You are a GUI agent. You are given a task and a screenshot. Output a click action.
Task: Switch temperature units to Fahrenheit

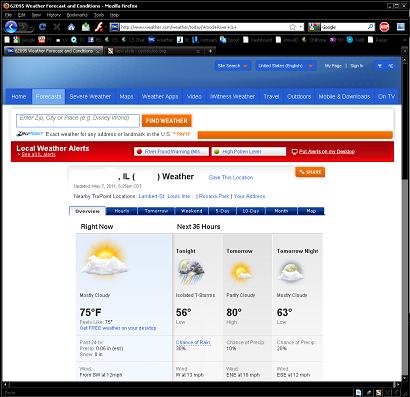(380, 66)
